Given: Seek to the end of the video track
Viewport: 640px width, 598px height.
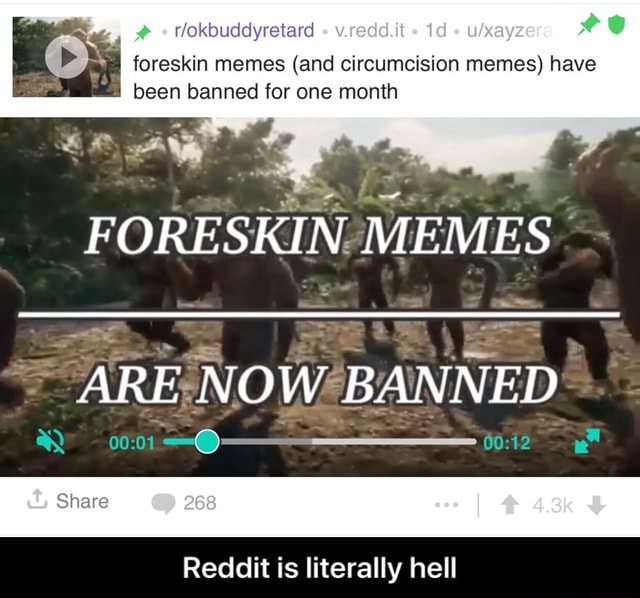Looking at the screenshot, I should [x=474, y=442].
